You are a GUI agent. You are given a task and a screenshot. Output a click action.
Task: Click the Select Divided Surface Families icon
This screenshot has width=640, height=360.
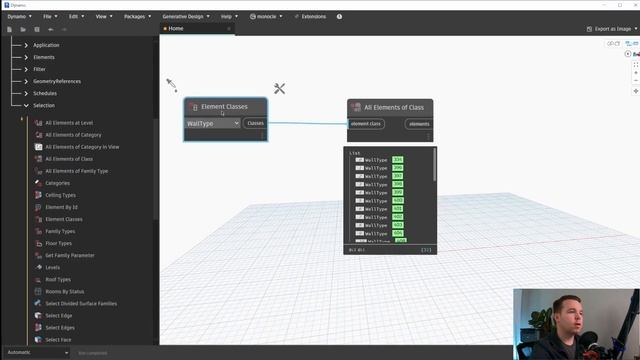(38, 303)
